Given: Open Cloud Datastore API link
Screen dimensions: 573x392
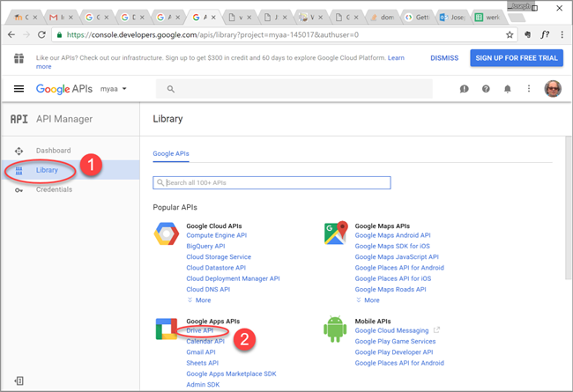Looking at the screenshot, I should click(x=216, y=268).
